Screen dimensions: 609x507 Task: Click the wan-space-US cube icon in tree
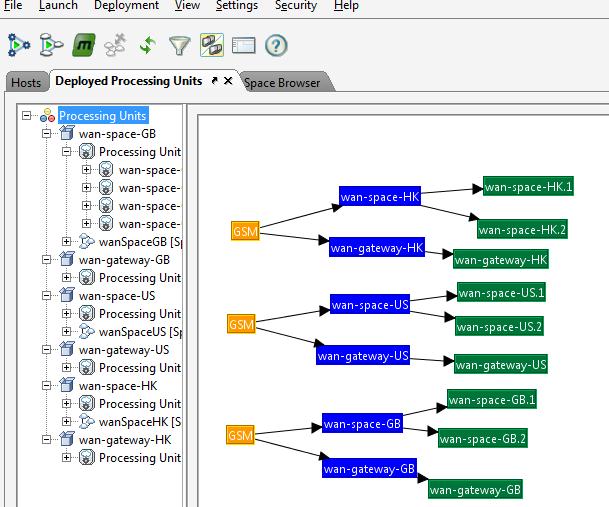67,296
